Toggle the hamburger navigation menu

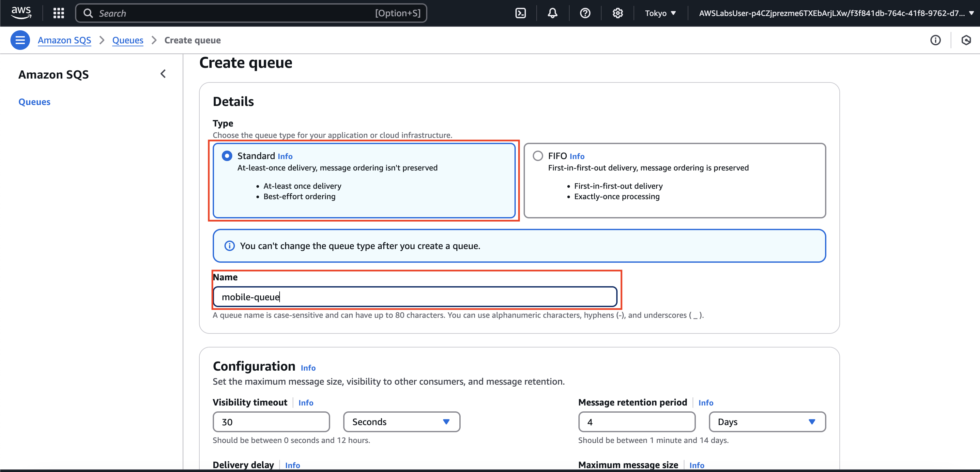click(20, 40)
